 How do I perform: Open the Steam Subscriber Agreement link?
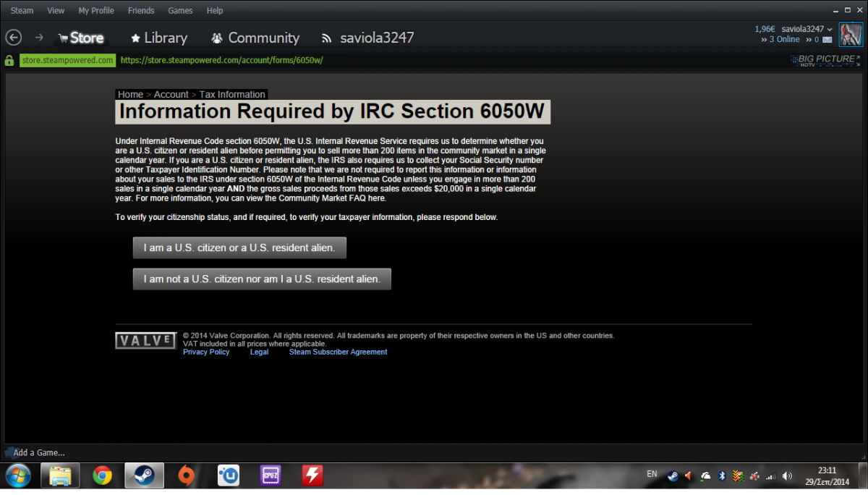(338, 352)
